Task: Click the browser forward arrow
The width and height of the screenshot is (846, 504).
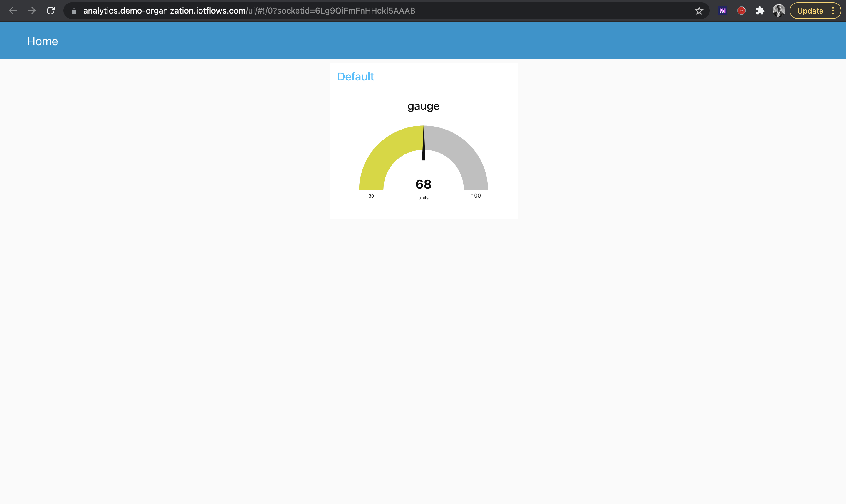Action: point(32,11)
